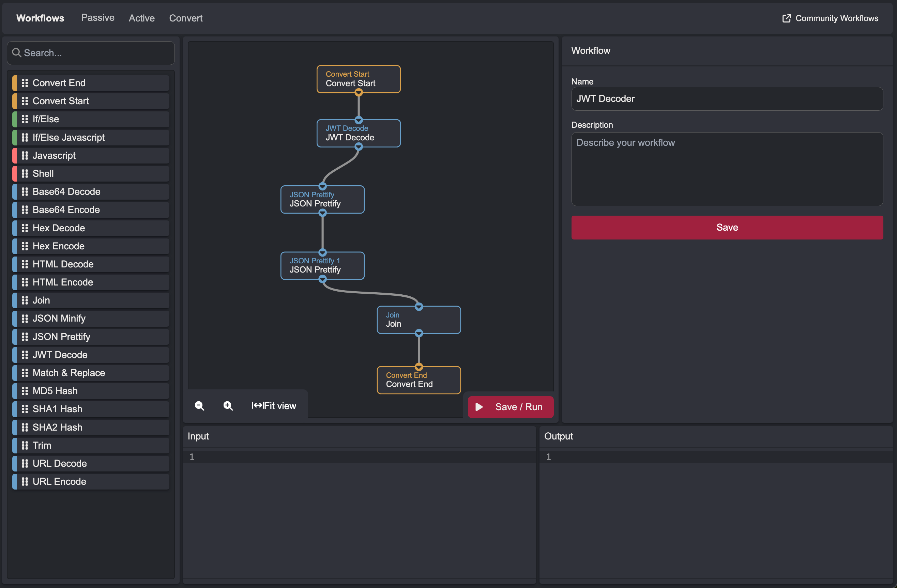Select the JWT Decode node on canvas

(358, 133)
